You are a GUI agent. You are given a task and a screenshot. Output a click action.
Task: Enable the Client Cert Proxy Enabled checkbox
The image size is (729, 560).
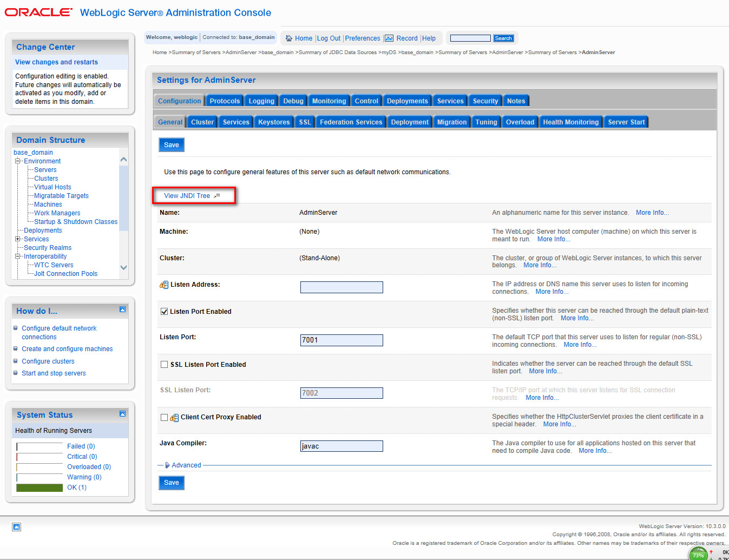point(164,418)
